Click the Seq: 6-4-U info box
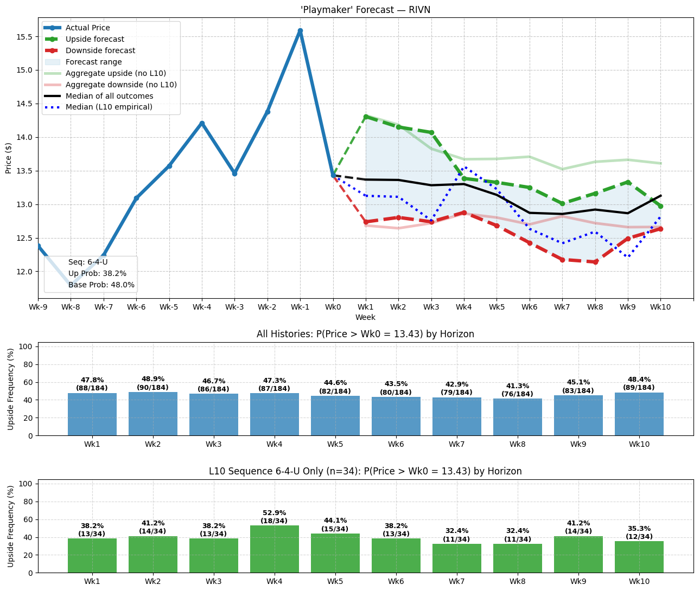 pyautogui.click(x=91, y=274)
